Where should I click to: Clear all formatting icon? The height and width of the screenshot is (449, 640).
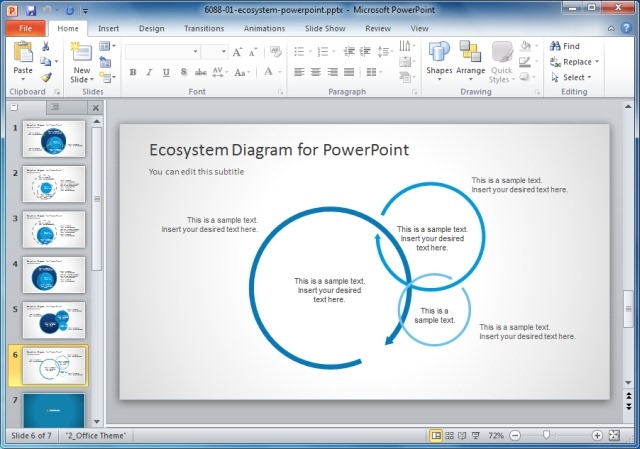click(x=276, y=52)
